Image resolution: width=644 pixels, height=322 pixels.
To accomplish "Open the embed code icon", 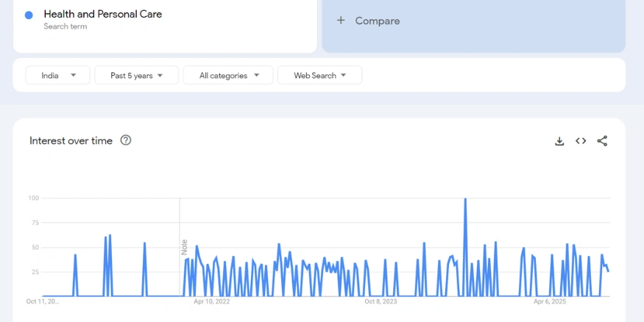I will 581,141.
